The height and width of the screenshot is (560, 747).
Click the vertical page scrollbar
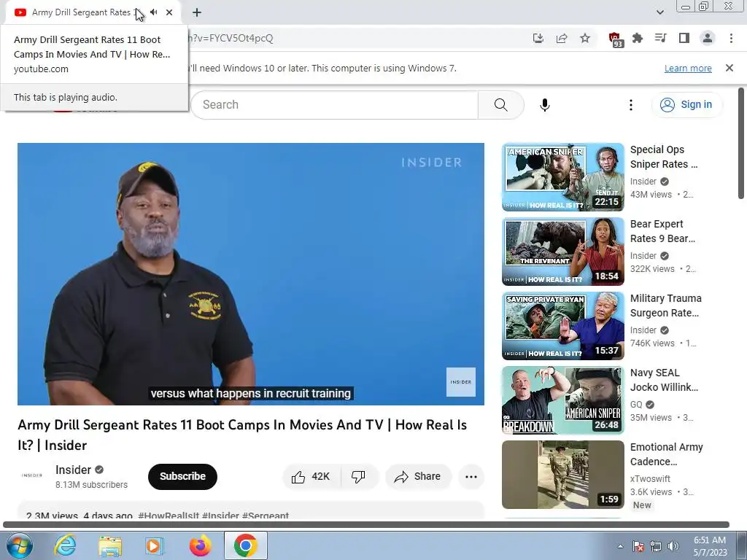click(741, 143)
